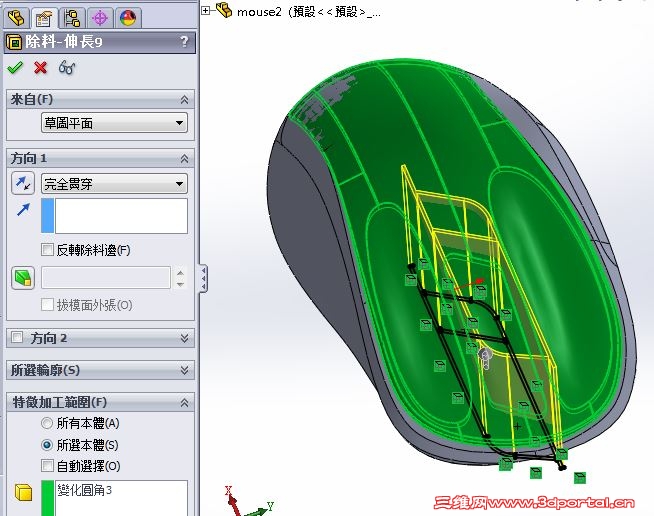Image resolution: width=654 pixels, height=516 pixels.
Task: Decrease draft angle with spinner down arrow
Action: (180, 284)
